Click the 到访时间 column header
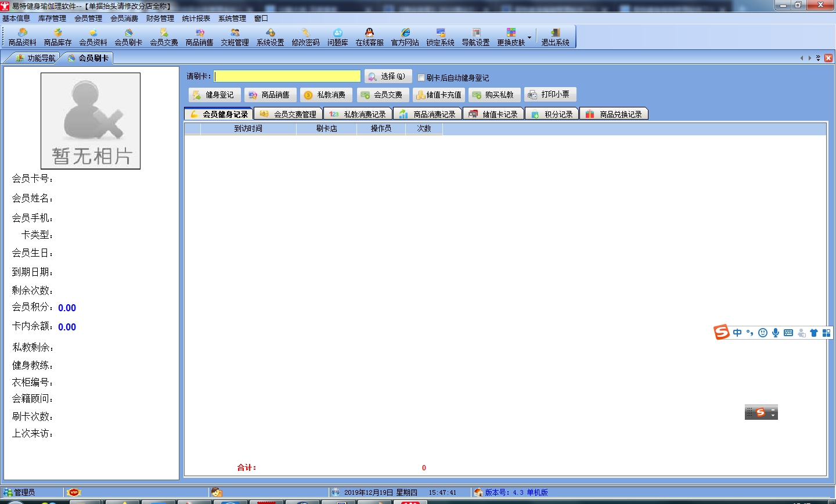This screenshot has width=836, height=504. point(248,129)
